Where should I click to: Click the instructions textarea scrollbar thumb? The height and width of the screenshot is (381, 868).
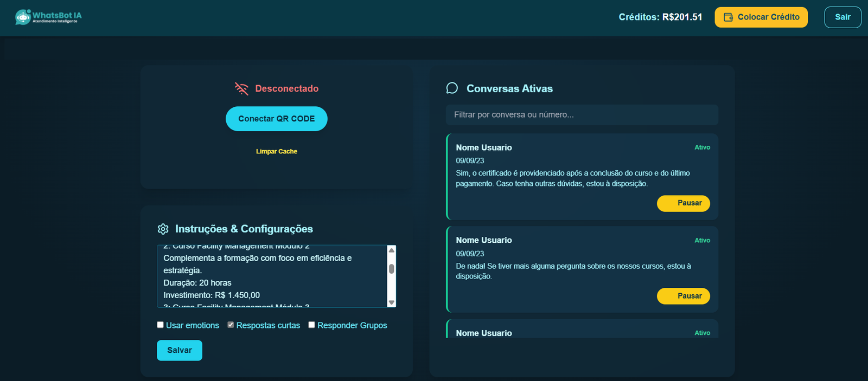tap(391, 269)
